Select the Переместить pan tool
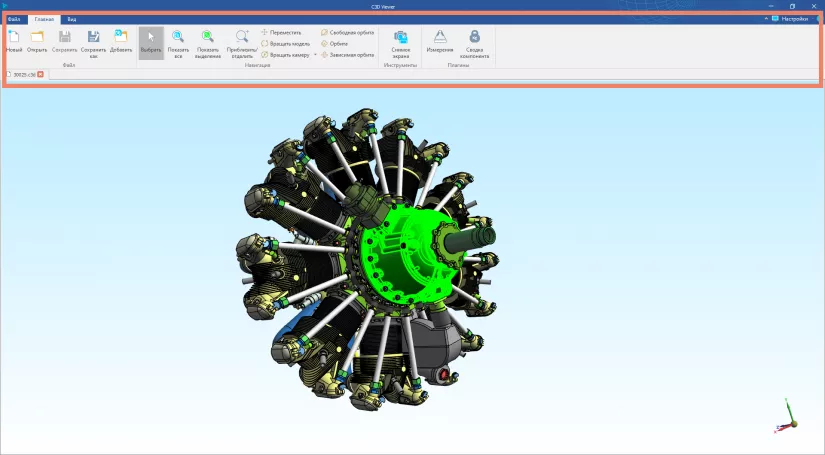Viewport: 825px width, 455px height. click(x=281, y=32)
